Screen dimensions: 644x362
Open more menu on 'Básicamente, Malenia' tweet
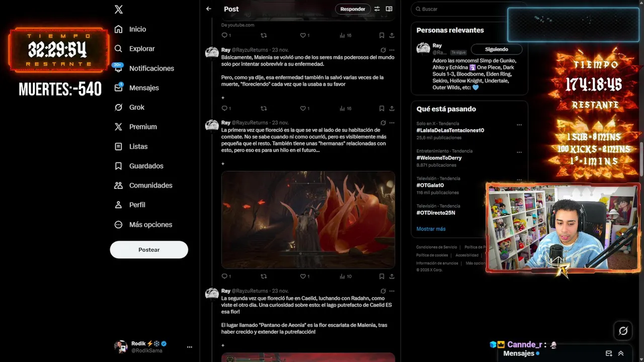click(392, 50)
